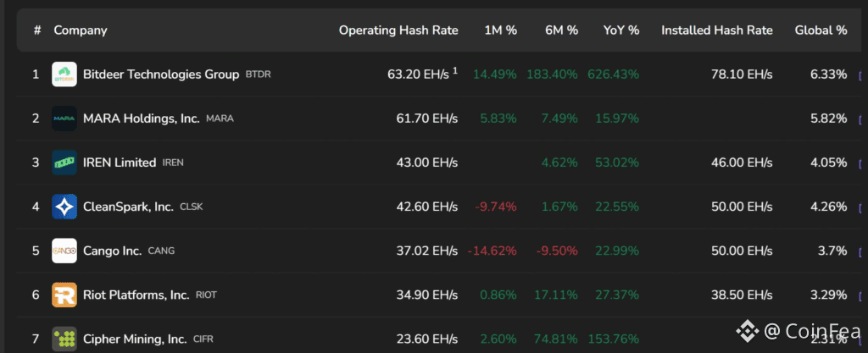Click footnote 1 beside Bitdeer hash rate
Image resolution: width=868 pixels, height=353 pixels.
(x=455, y=71)
